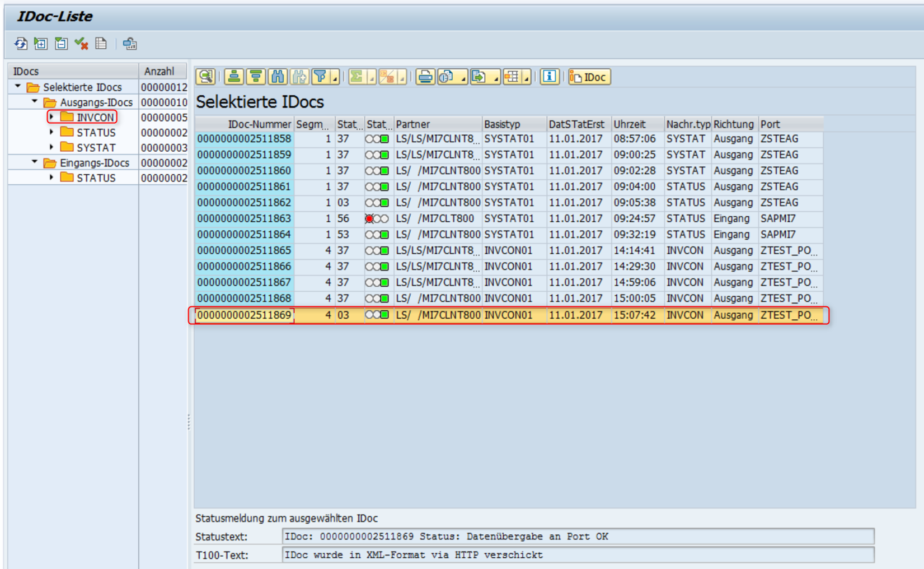Click the display settings icon after the separator
924x569 pixels.
point(130,44)
